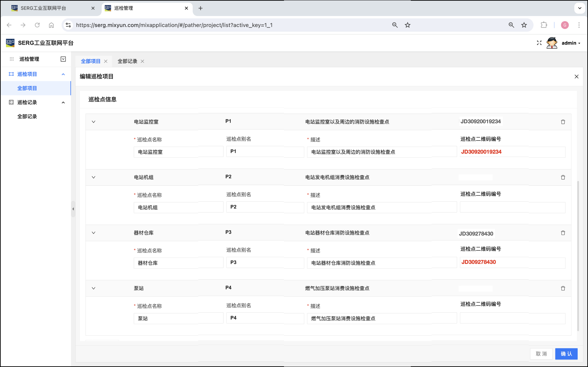The image size is (588, 367).
Task: Collapse the 电站监控室 row chevron
Action: tap(94, 122)
